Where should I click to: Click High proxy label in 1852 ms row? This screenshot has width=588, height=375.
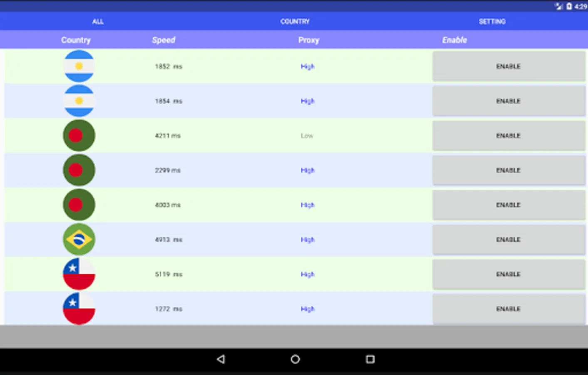(308, 66)
